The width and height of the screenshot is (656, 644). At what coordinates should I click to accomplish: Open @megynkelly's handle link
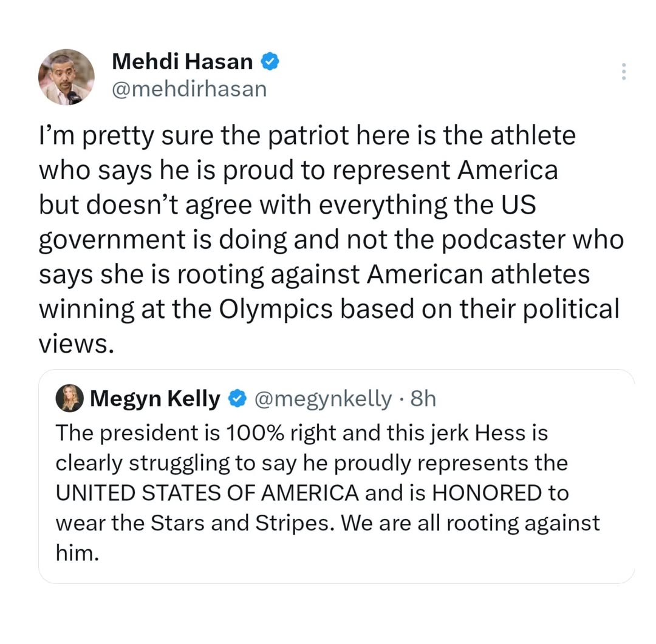pyautogui.click(x=324, y=399)
